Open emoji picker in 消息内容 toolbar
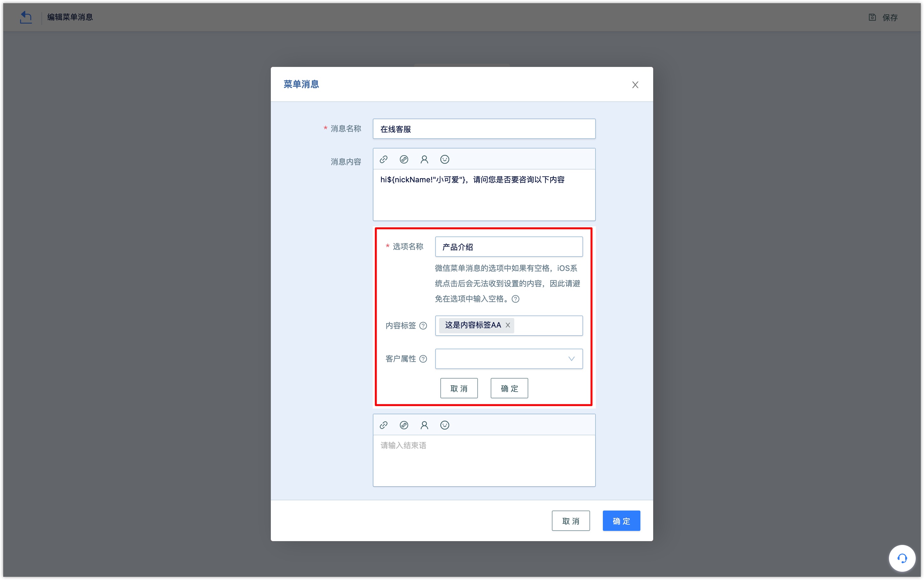The width and height of the screenshot is (924, 580). click(444, 159)
